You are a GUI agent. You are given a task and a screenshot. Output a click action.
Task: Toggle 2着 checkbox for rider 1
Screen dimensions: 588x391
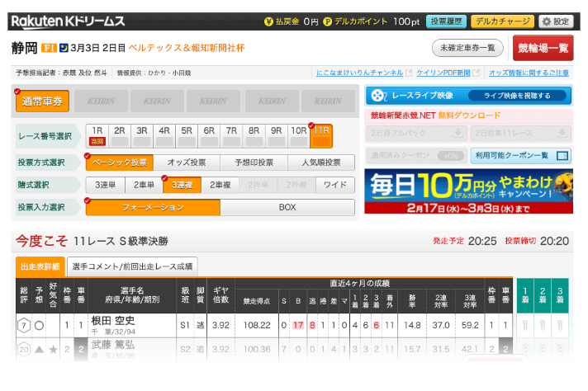pos(543,326)
